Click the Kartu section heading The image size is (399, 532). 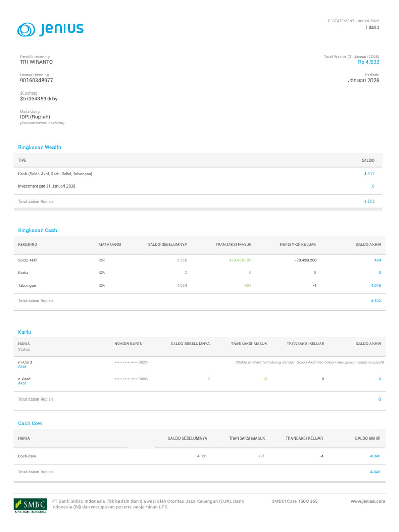(x=24, y=332)
